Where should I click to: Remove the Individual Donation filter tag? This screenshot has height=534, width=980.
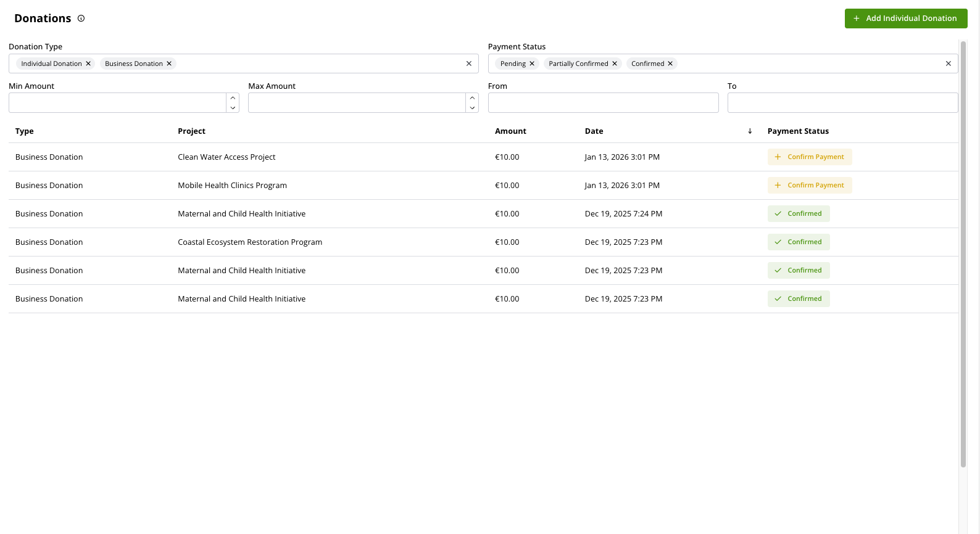pyautogui.click(x=88, y=64)
